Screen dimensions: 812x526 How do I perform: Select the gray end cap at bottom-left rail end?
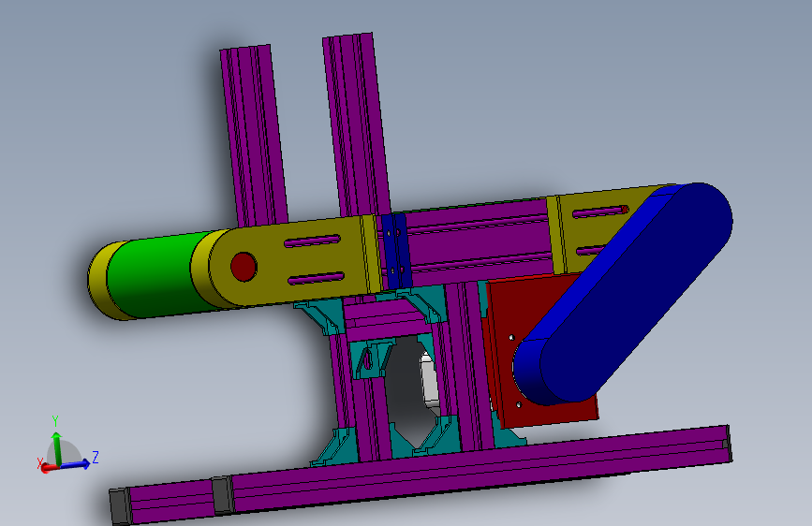(x=120, y=506)
